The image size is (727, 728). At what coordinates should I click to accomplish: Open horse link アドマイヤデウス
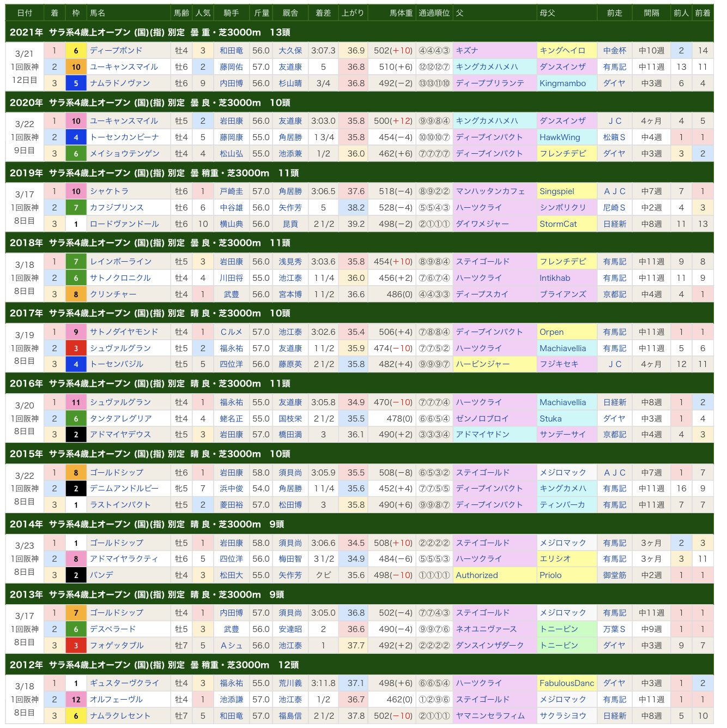point(120,435)
